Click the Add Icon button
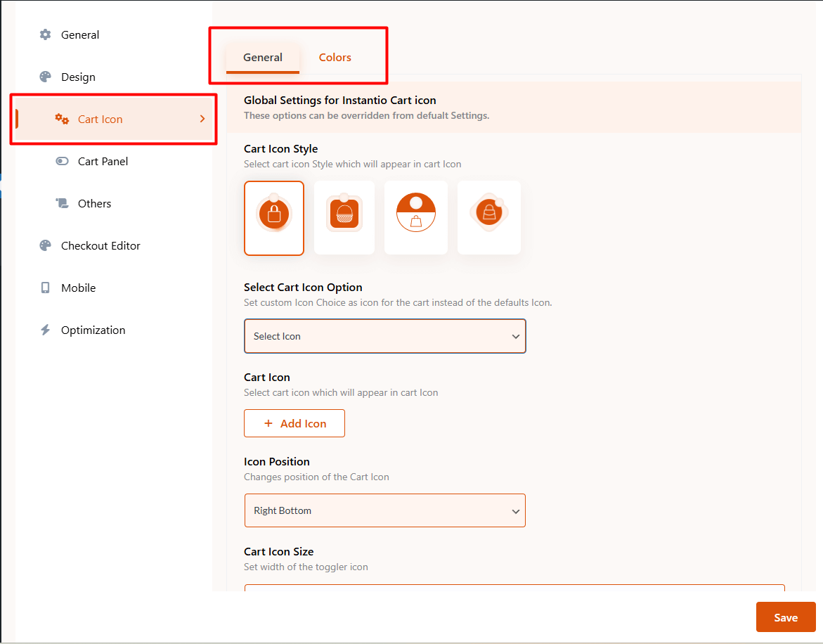This screenshot has width=823, height=644. coord(294,423)
